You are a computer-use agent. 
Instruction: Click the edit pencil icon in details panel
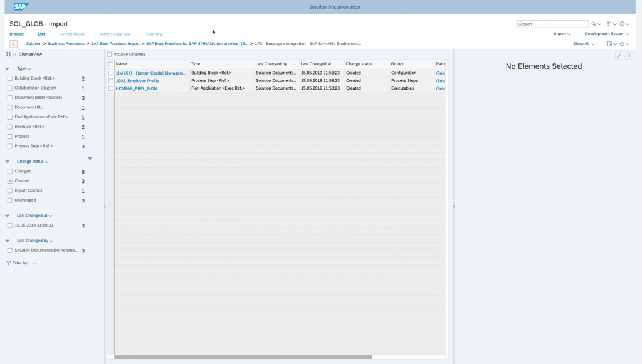619,56
